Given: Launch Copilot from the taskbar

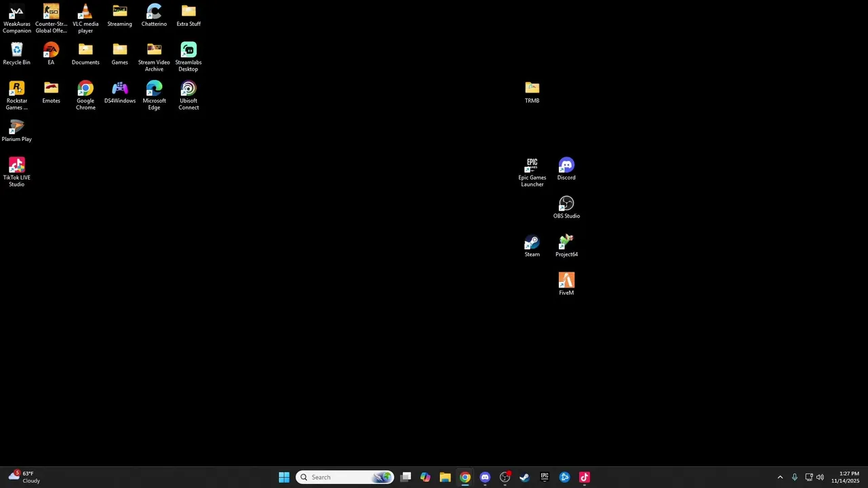Looking at the screenshot, I should 425,477.
